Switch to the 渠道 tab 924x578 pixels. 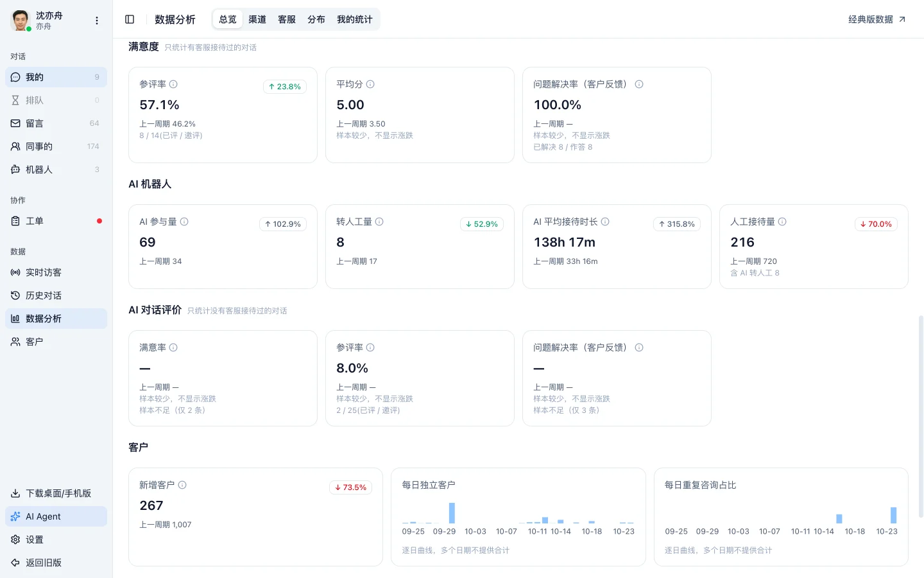point(257,19)
